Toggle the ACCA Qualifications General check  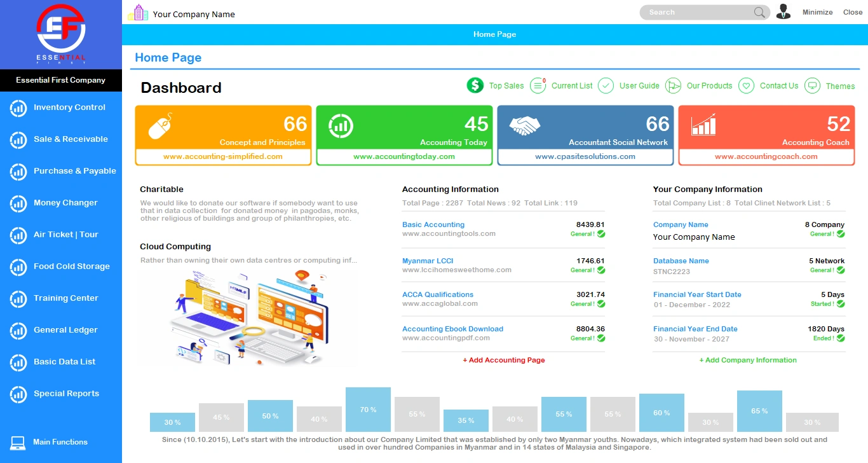(x=601, y=304)
